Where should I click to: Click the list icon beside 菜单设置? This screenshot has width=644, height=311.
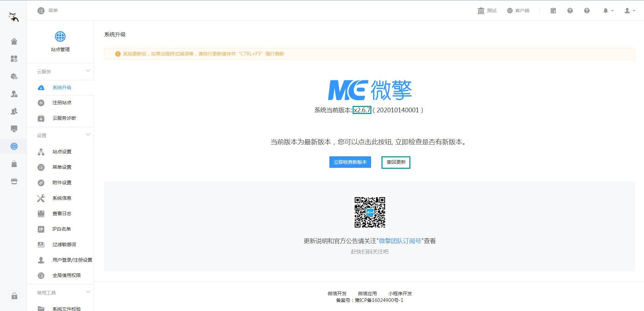(x=41, y=167)
